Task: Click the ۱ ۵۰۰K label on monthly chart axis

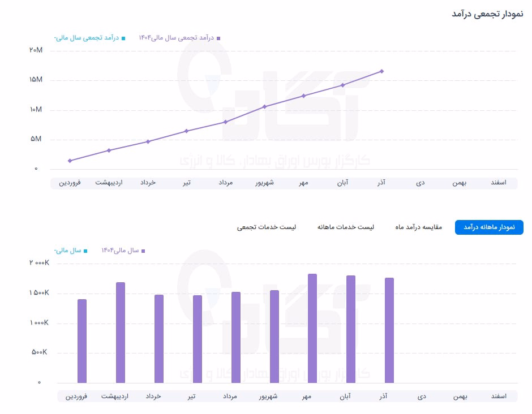Action: point(39,292)
